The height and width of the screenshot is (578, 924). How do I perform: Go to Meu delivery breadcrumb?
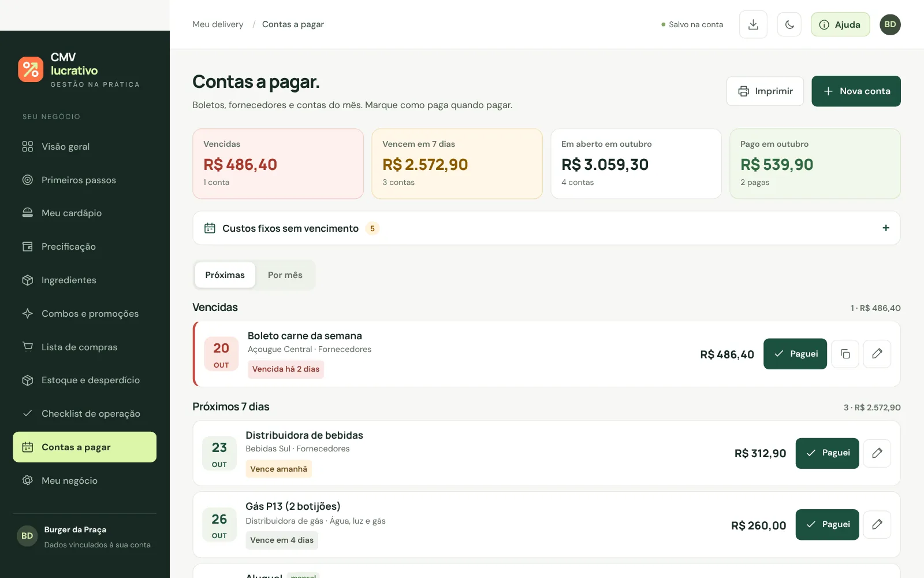point(218,24)
